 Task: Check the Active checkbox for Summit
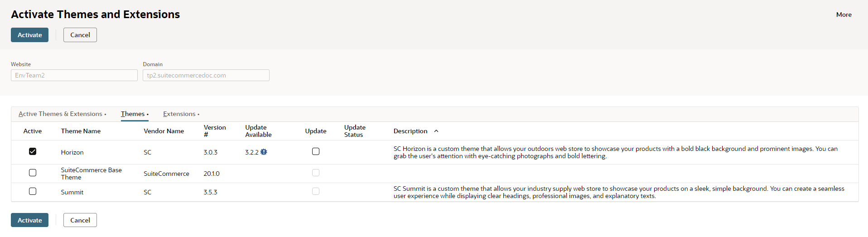click(x=33, y=191)
